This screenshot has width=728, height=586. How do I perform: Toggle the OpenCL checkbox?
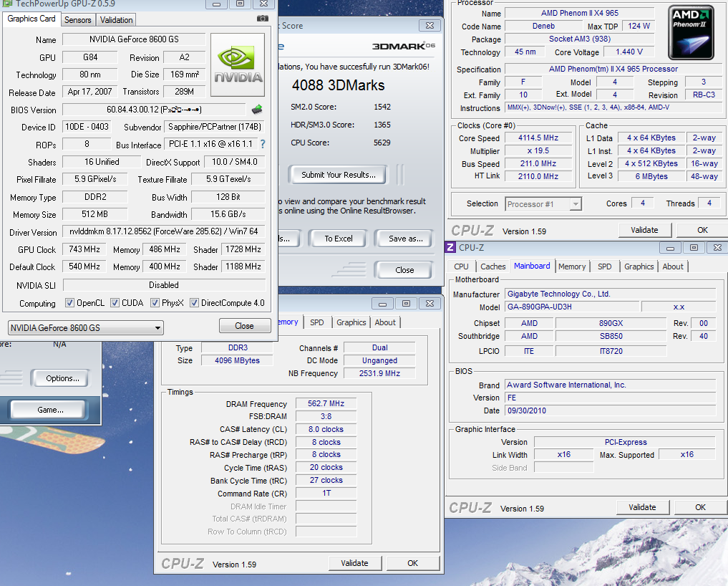69,303
